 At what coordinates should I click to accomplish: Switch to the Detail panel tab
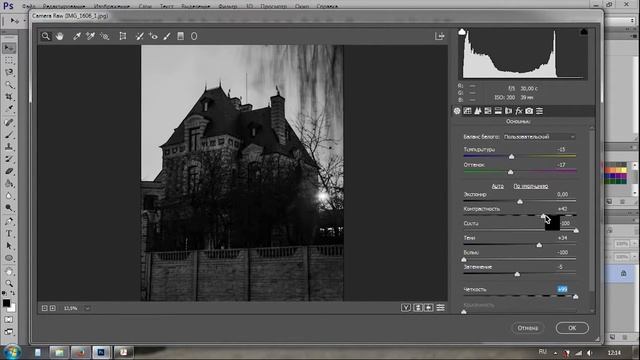click(478, 111)
